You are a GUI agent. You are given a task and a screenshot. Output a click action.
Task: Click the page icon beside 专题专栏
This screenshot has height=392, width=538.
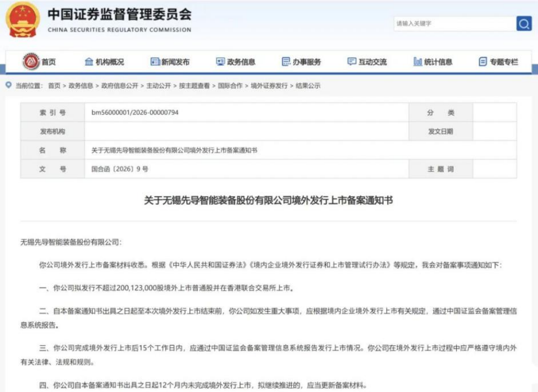click(483, 62)
